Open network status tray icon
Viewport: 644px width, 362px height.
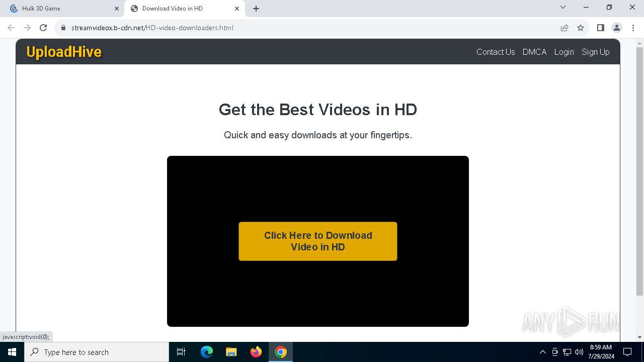tap(567, 352)
